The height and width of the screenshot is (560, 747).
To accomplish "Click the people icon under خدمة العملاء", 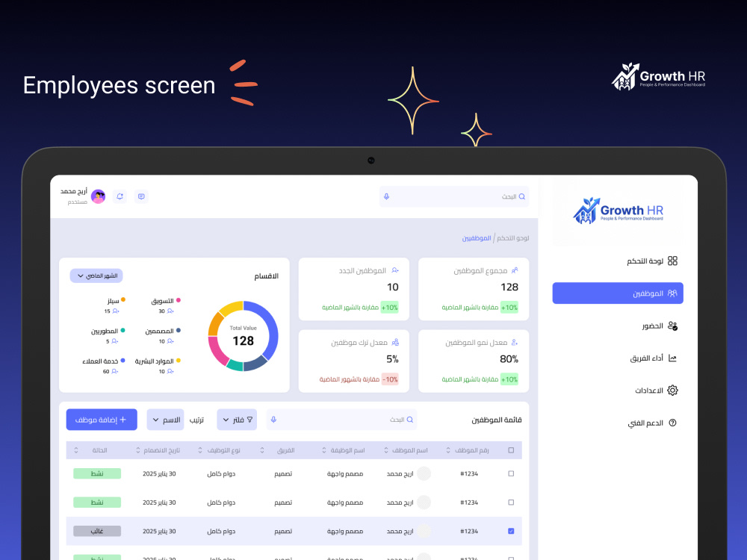I will pyautogui.click(x=114, y=371).
